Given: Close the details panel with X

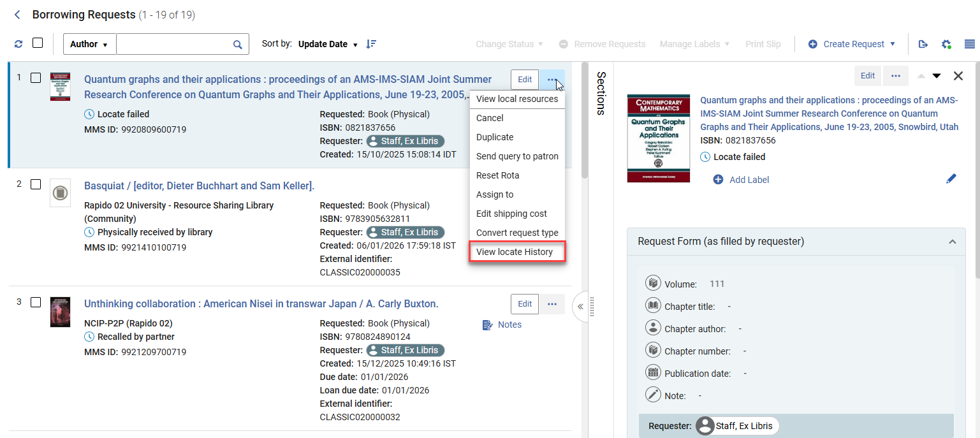Looking at the screenshot, I should [958, 76].
